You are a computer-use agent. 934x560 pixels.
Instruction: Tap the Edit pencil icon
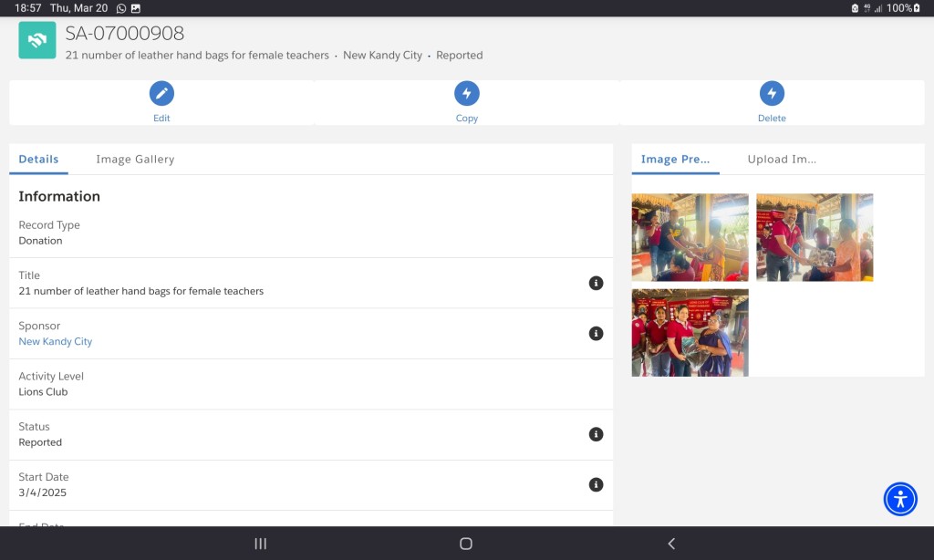coord(161,94)
